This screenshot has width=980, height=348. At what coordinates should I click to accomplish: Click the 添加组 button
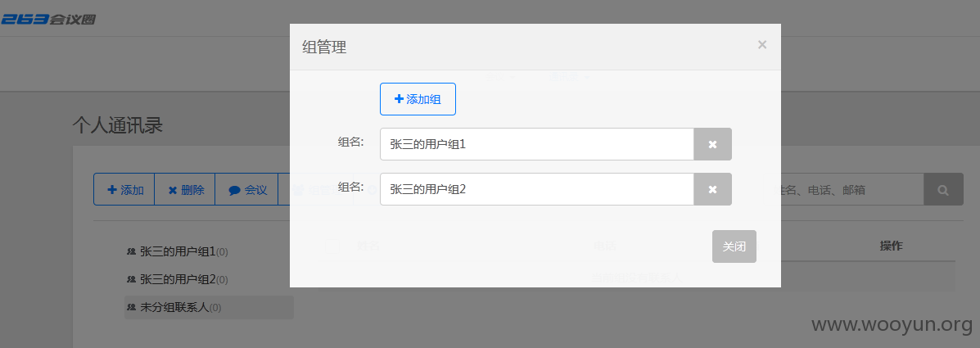pyautogui.click(x=418, y=99)
